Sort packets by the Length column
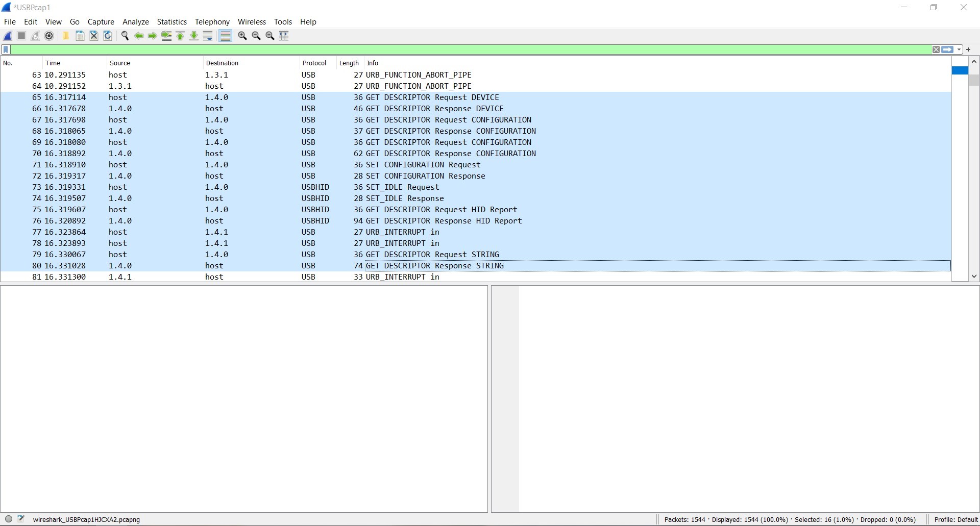The height and width of the screenshot is (526, 980). (x=351, y=63)
